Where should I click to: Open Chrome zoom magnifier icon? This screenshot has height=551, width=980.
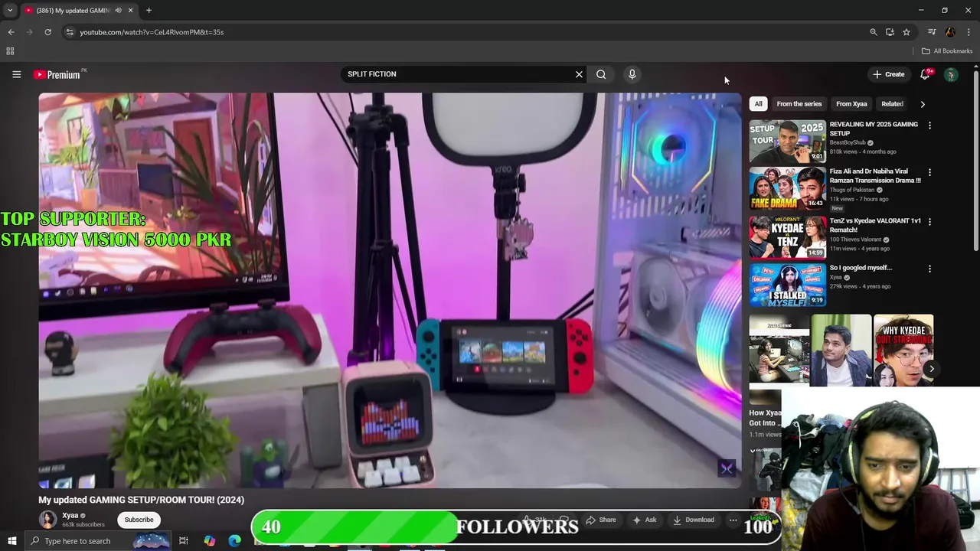point(873,32)
